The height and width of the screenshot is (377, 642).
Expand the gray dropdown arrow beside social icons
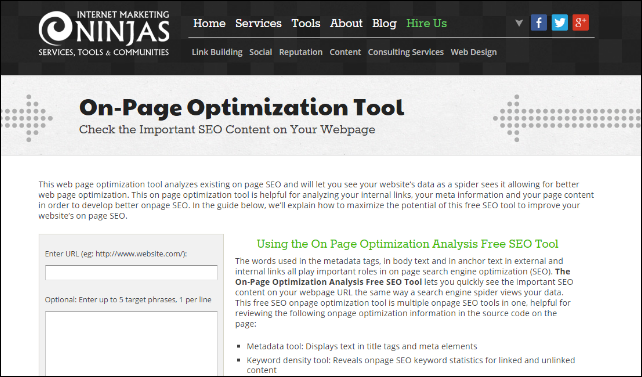519,23
